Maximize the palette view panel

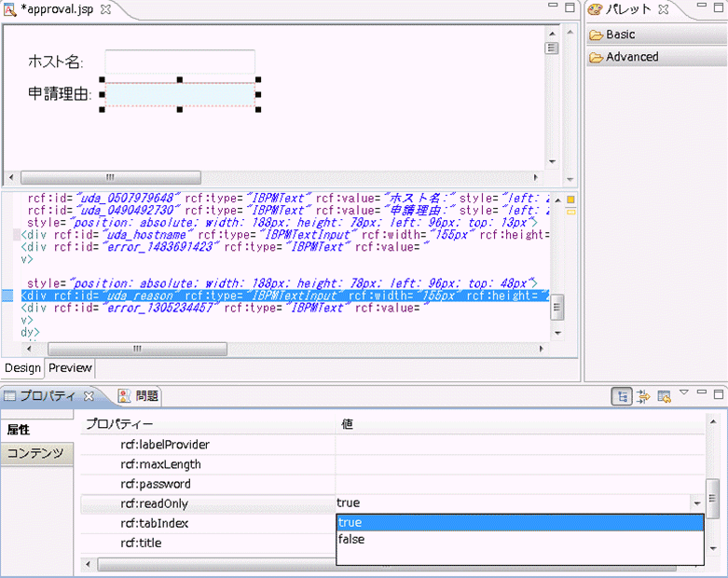pyautogui.click(x=718, y=8)
